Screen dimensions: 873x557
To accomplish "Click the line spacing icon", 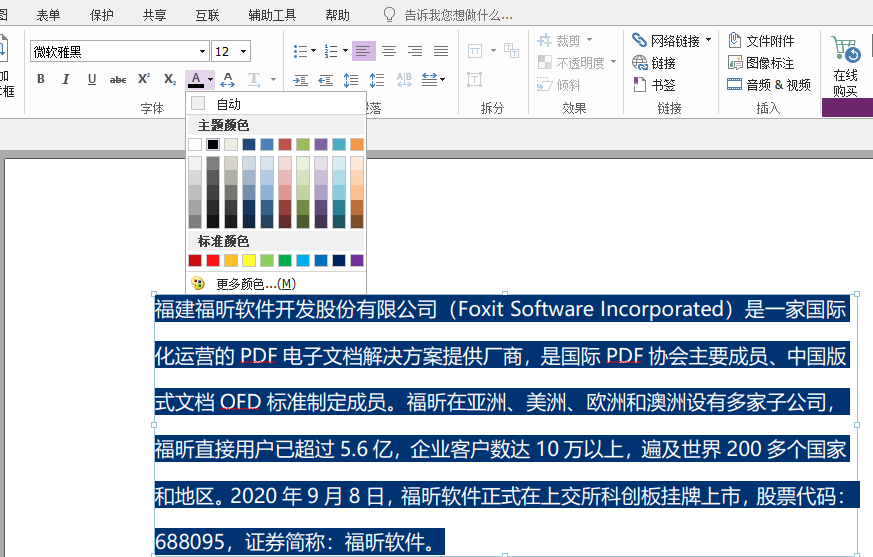I will [351, 80].
